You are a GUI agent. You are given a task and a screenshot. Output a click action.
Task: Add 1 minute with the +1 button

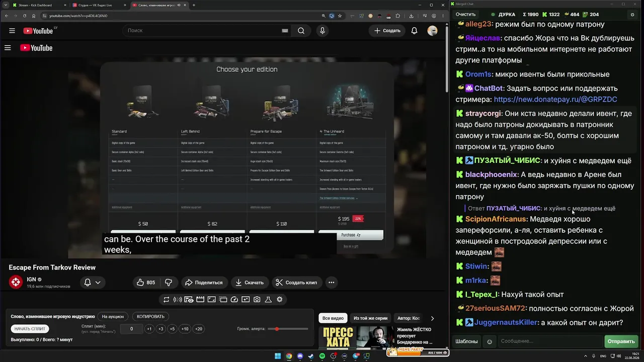(149, 329)
